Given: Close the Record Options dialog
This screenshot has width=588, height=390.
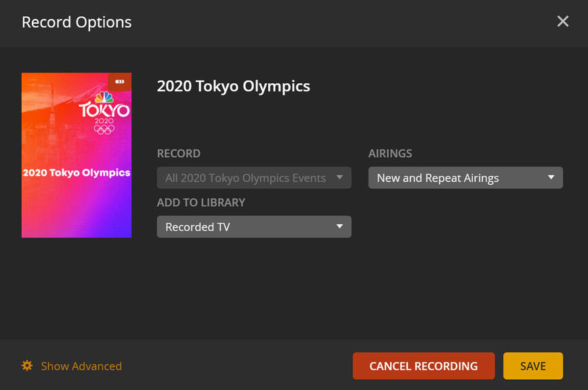Looking at the screenshot, I should click(562, 22).
